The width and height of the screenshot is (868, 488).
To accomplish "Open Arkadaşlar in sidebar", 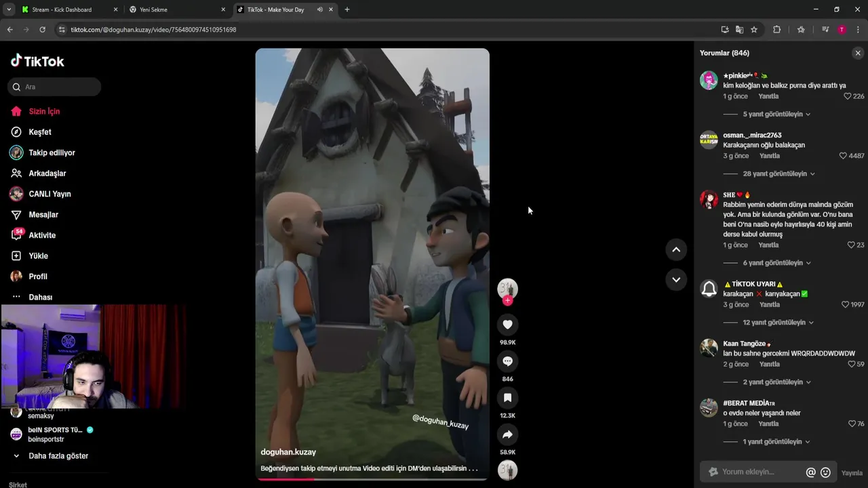I will pyautogui.click(x=47, y=174).
